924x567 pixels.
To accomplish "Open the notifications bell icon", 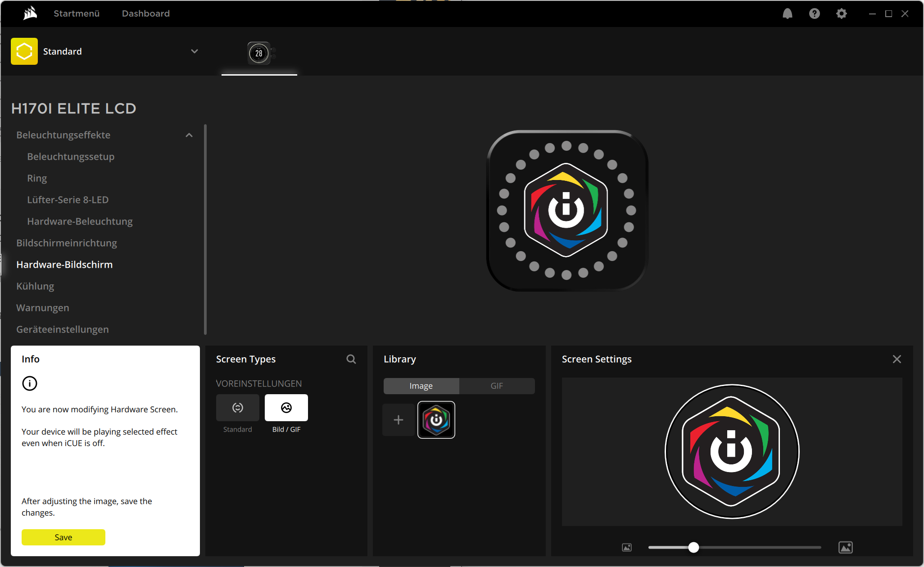I will [787, 13].
